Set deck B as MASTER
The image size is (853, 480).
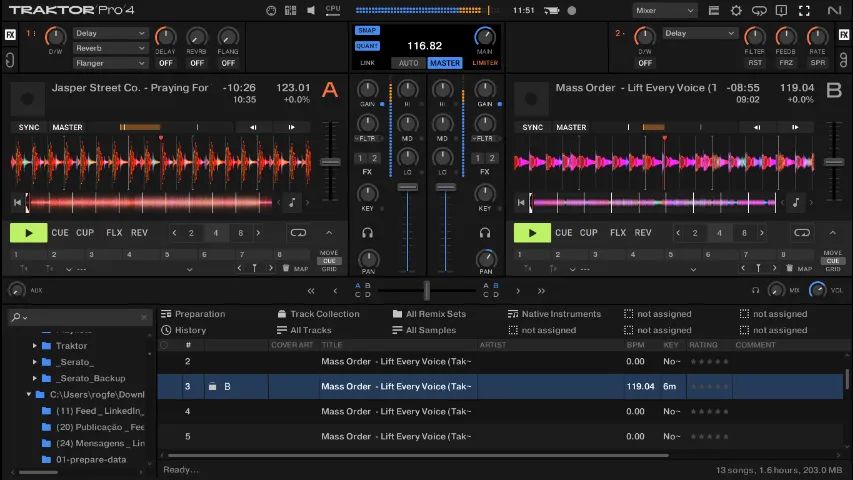(x=571, y=127)
